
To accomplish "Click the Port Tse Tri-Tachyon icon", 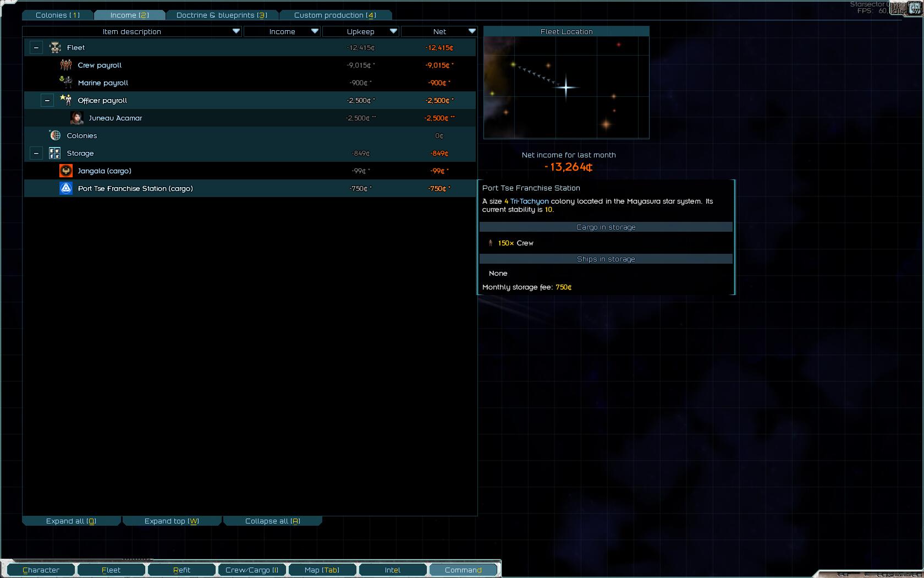I will coord(66,188).
